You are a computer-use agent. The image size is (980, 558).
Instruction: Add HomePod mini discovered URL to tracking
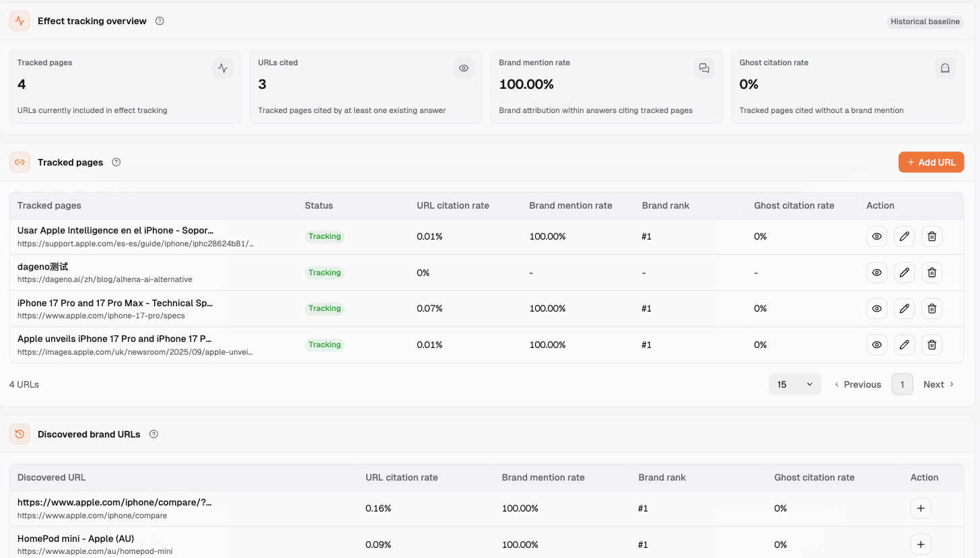[921, 545]
